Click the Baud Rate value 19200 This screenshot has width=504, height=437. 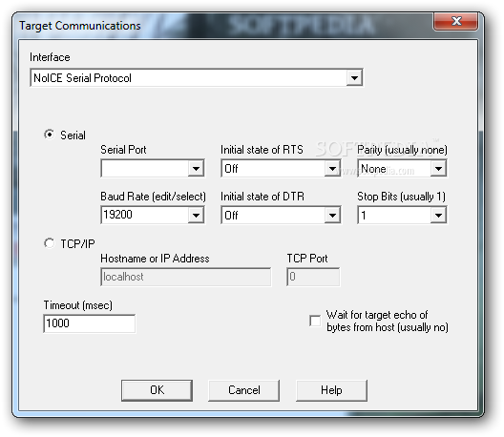118,215
